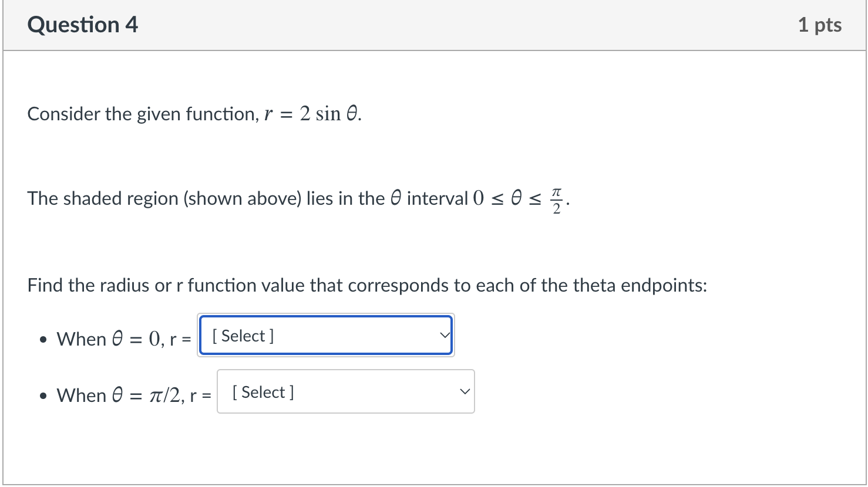Click the chevron on the first [Select] box
Viewport: 868px width, 487px height.
click(444, 335)
